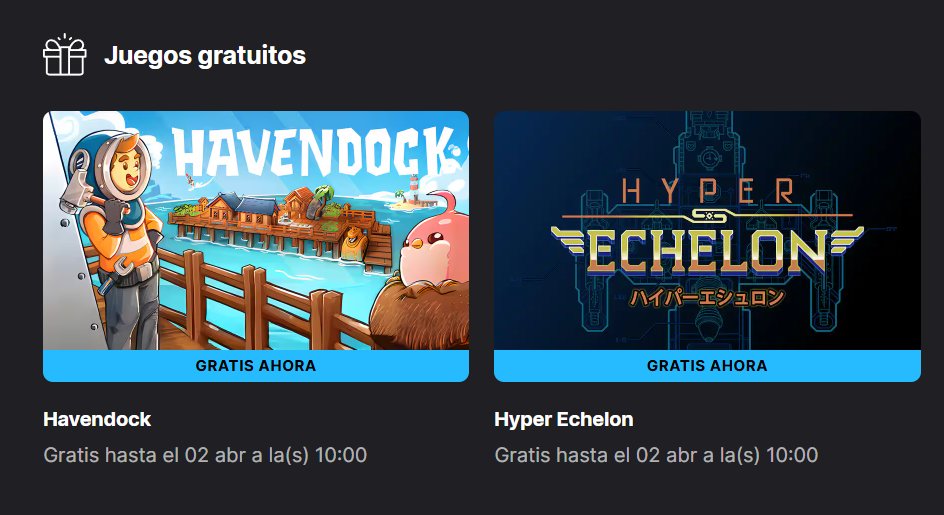Select the Hyper Echelon title text link
This screenshot has width=944, height=515.
[564, 419]
